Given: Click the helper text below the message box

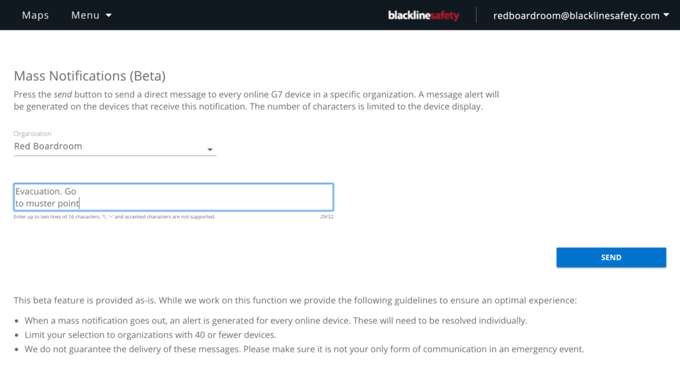Looking at the screenshot, I should point(114,217).
